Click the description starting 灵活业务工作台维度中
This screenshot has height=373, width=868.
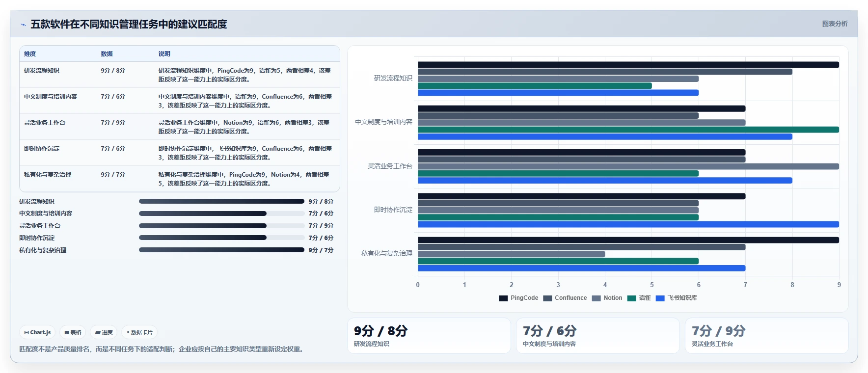[245, 127]
